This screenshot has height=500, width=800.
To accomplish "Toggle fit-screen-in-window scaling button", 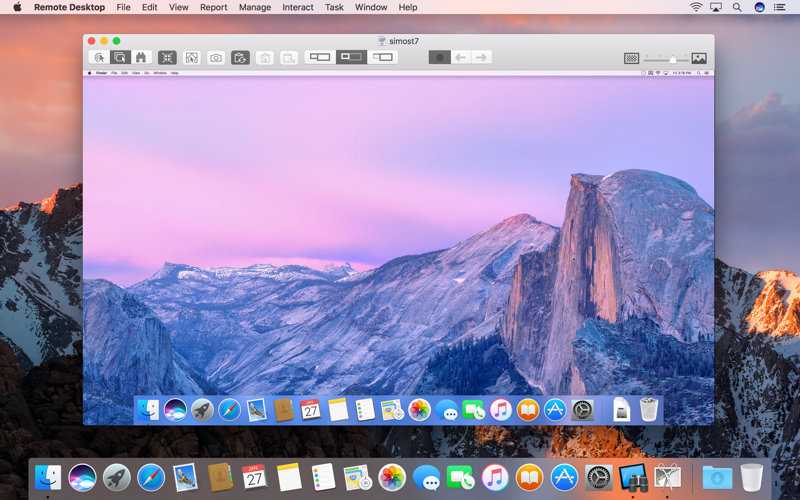I will (x=167, y=58).
